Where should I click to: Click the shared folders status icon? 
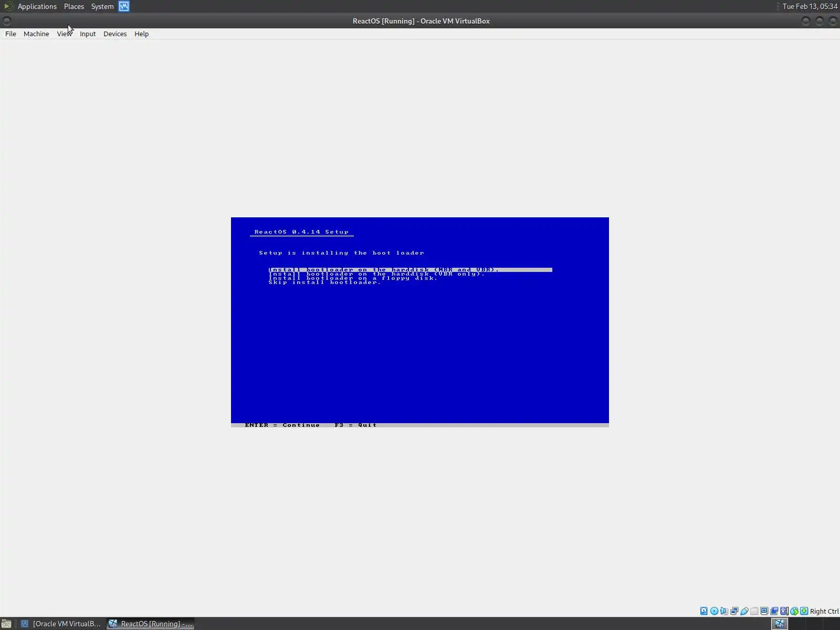coord(754,611)
